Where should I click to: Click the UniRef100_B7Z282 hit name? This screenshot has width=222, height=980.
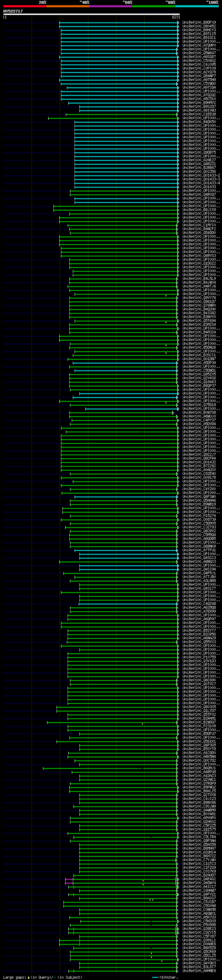[x=199, y=466]
